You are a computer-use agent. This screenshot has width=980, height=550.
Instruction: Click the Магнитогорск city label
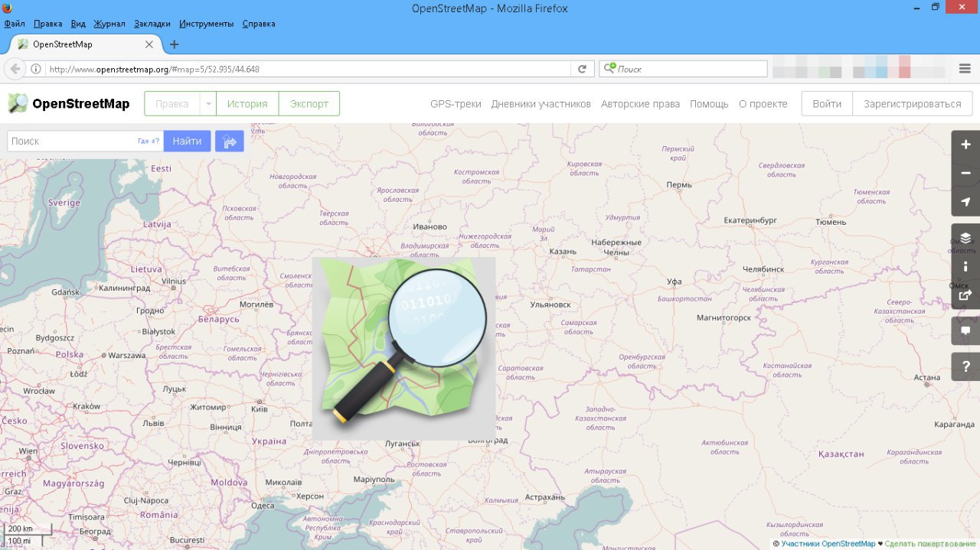pos(724,317)
